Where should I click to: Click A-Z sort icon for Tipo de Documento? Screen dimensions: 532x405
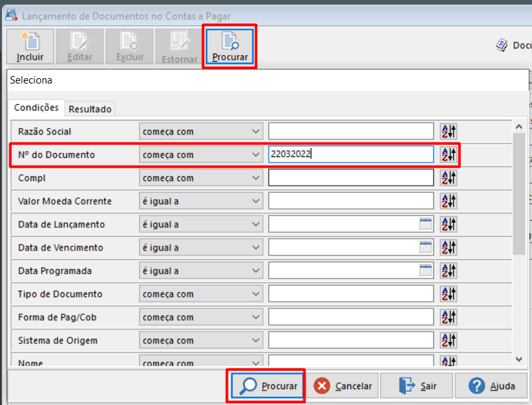[x=449, y=294]
